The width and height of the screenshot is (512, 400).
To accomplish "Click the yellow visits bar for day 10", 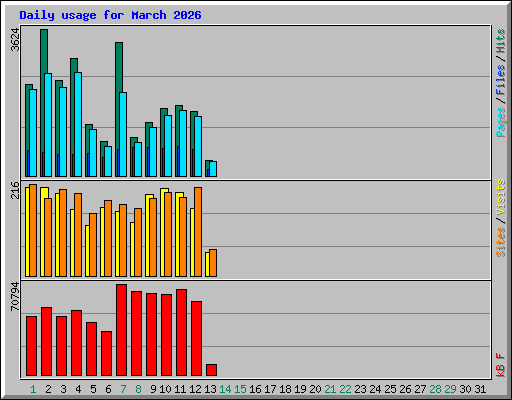I will coord(162,232).
